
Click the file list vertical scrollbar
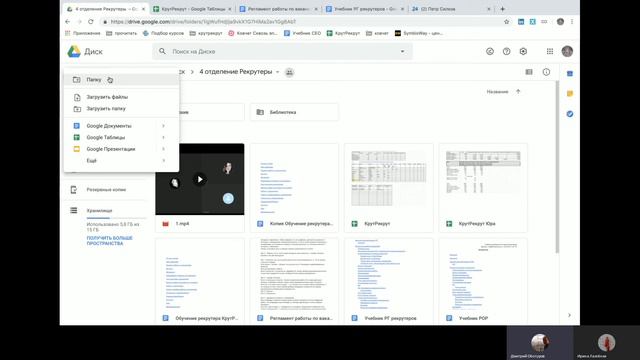(557, 167)
